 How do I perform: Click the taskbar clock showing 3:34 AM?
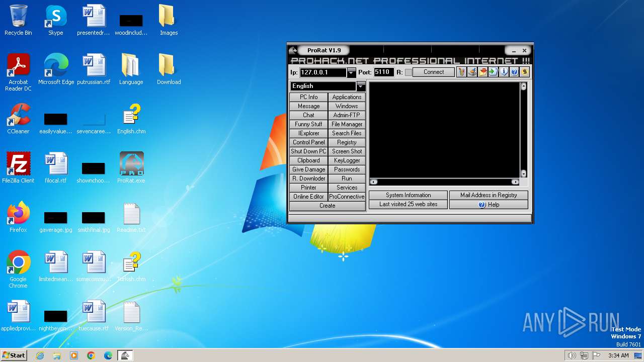(x=618, y=355)
